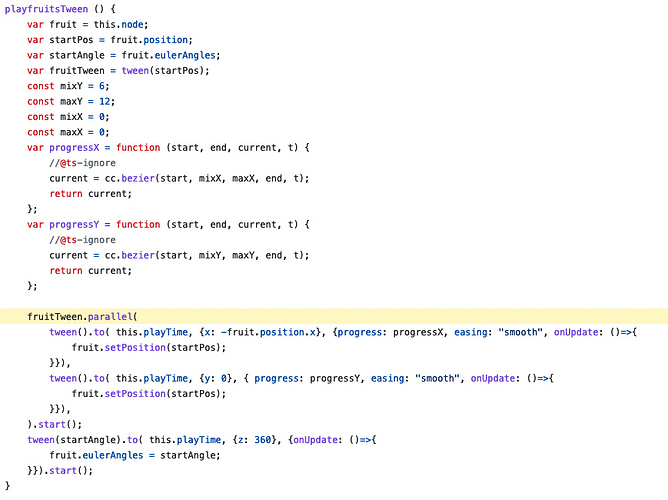Click the tween line using progressY
Image resolution: width=668 pixels, height=500 pixels.
click(x=301, y=378)
